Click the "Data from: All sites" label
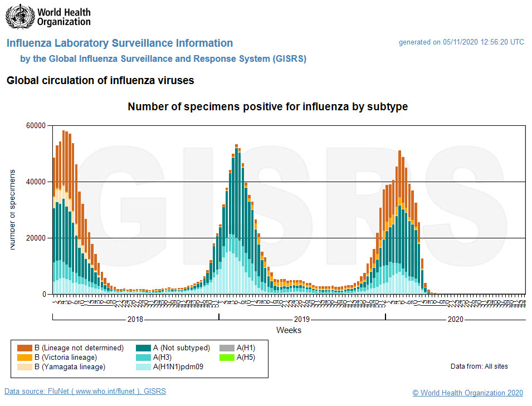Screen dimensions: 532x406 (479, 366)
